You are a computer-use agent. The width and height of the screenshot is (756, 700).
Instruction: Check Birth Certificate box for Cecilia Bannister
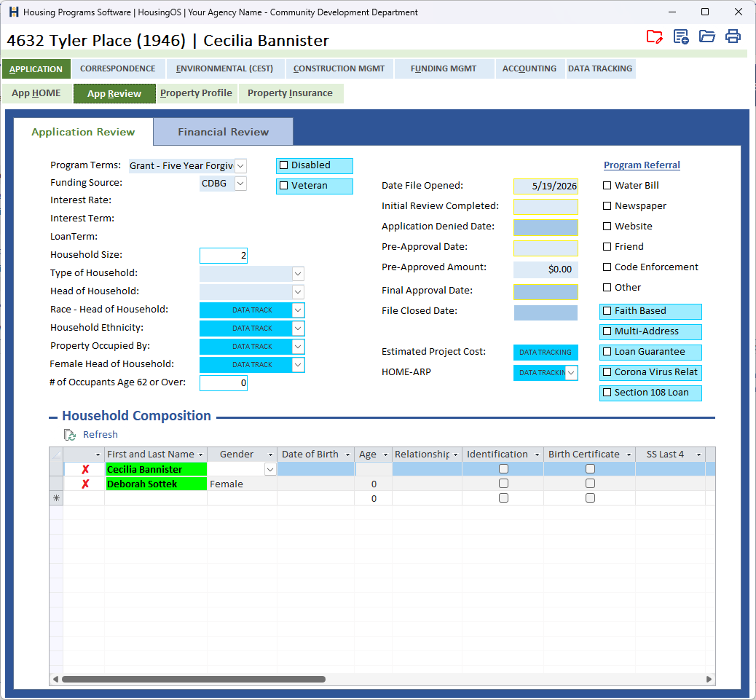[590, 469]
